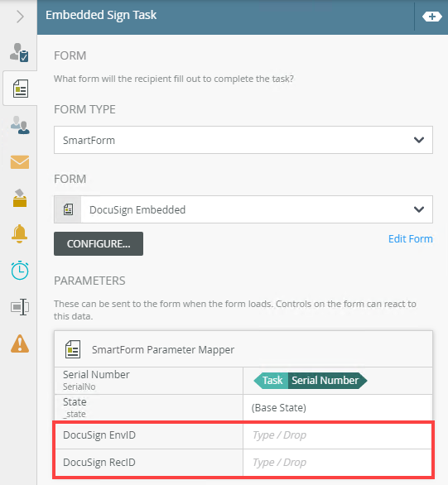Open the Reminders bell tab icon
The image size is (448, 485).
(20, 233)
